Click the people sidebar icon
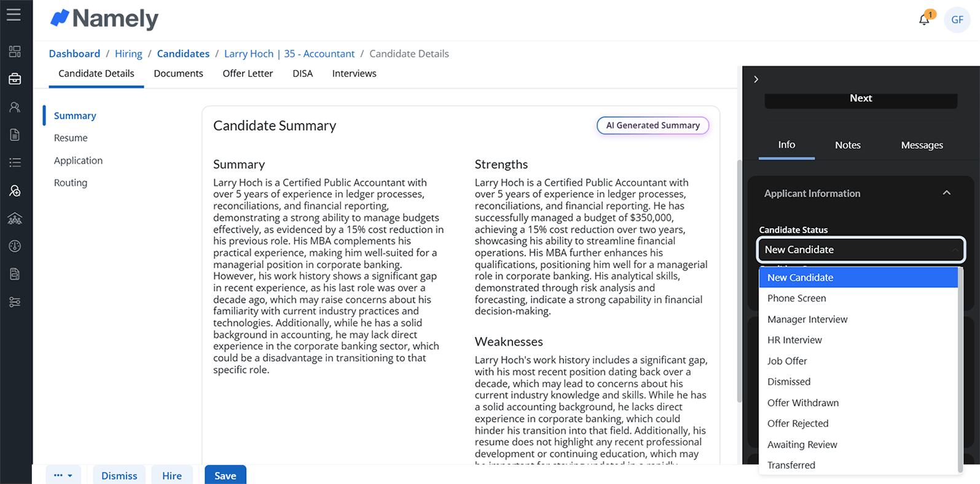This screenshot has width=980, height=484. (15, 107)
